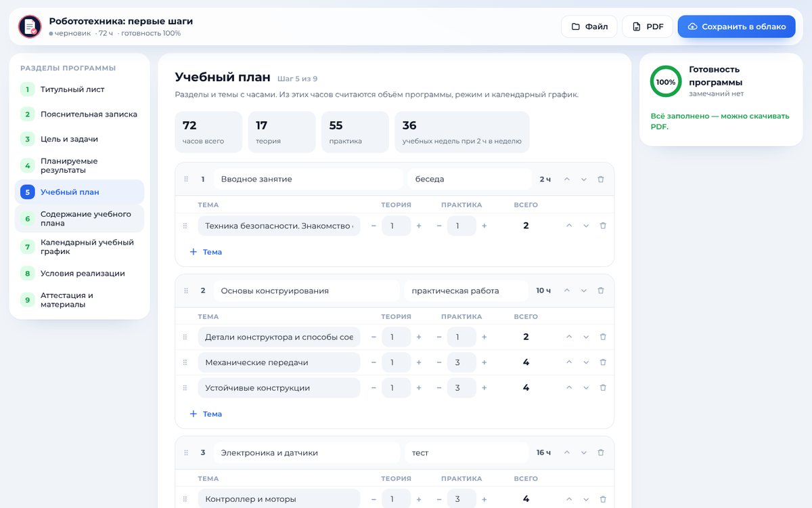The width and height of the screenshot is (812, 508).
Task: Delete the "Основы конструирования" section
Action: click(x=601, y=291)
